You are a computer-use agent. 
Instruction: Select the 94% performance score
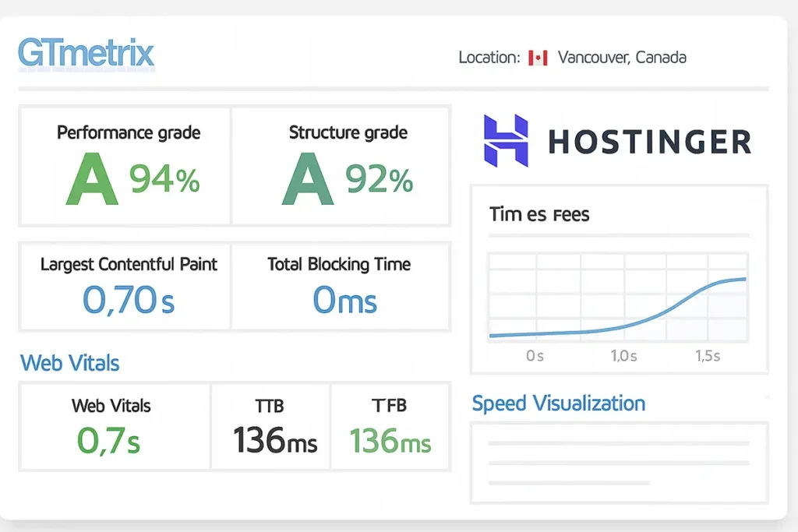[x=164, y=179]
